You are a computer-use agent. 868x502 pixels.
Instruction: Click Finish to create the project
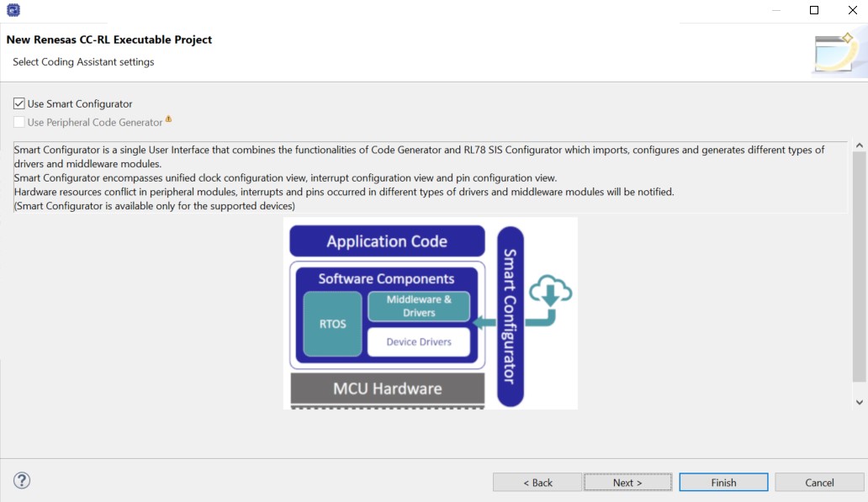coord(723,482)
